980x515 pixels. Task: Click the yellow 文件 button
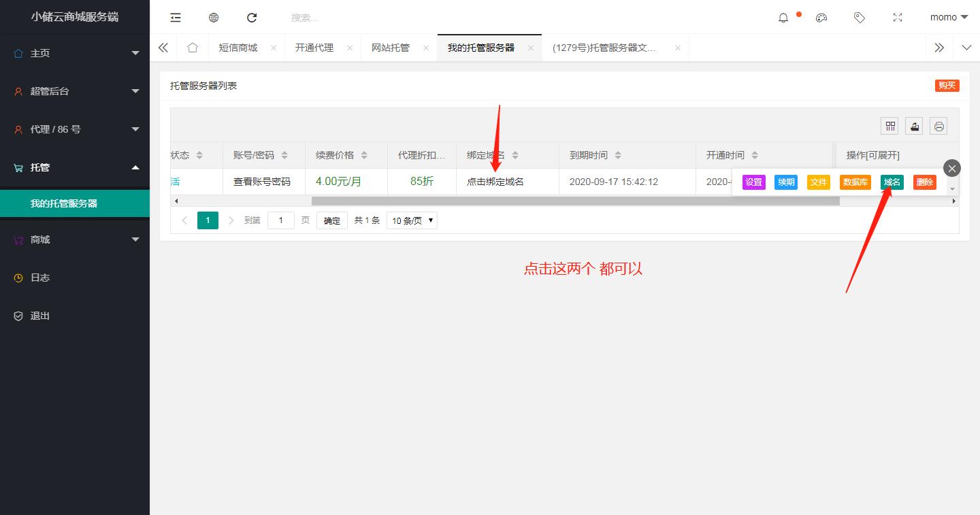[819, 182]
